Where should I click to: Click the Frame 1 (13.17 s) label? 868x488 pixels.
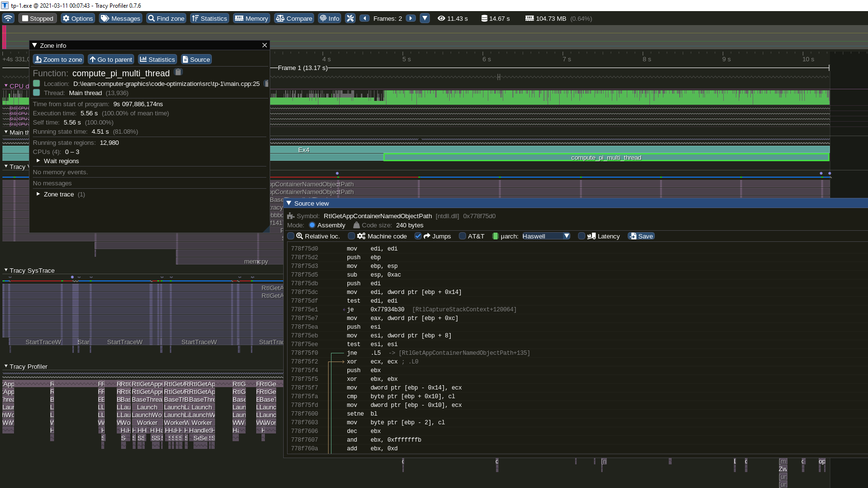coord(303,68)
